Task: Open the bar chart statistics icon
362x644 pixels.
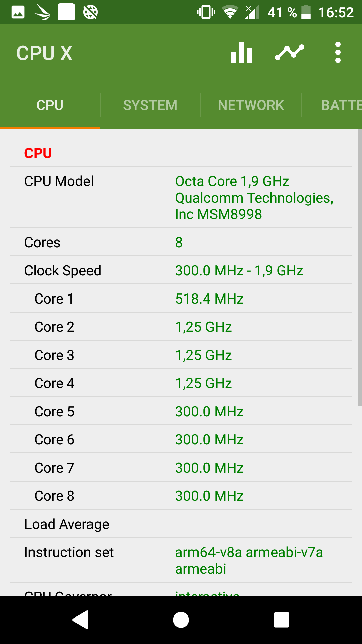Action: tap(241, 53)
